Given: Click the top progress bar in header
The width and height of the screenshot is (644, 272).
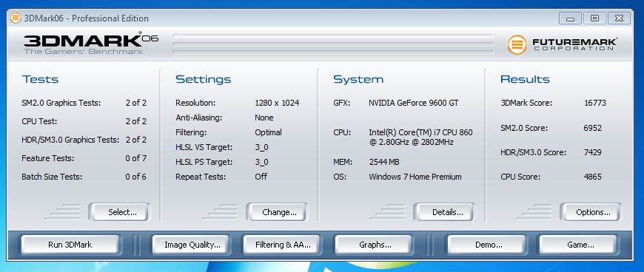Looking at the screenshot, I should pos(333,36).
